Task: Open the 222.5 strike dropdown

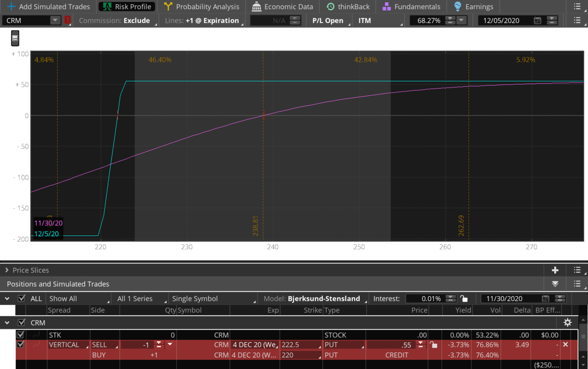Action: (301, 345)
